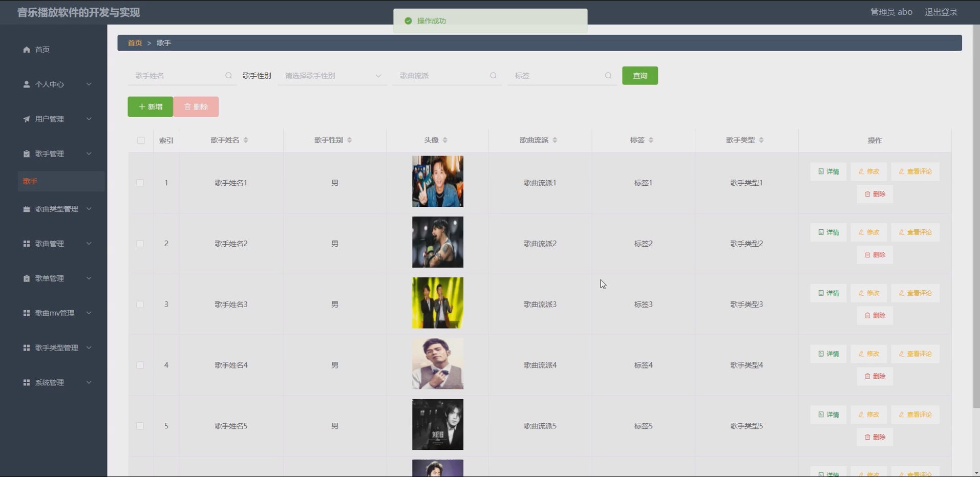This screenshot has width=980, height=477.
Task: Open 详情 for 歌手姓名5
Action: tap(828, 415)
